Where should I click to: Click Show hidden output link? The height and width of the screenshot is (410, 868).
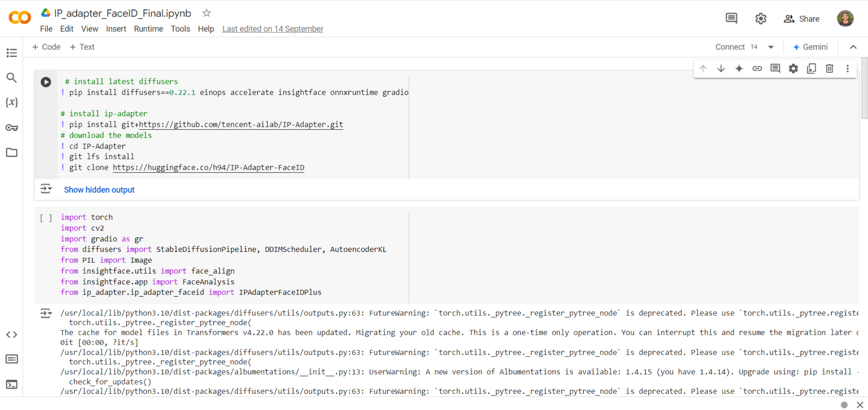point(99,190)
